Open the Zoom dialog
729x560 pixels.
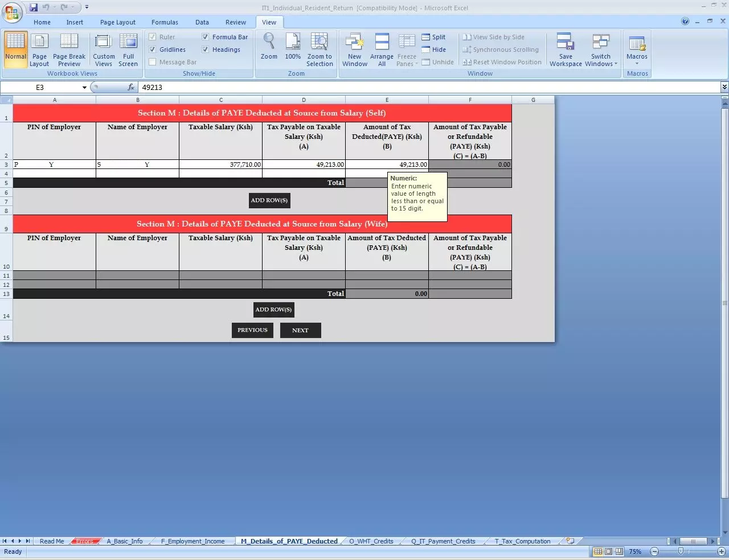(x=269, y=47)
